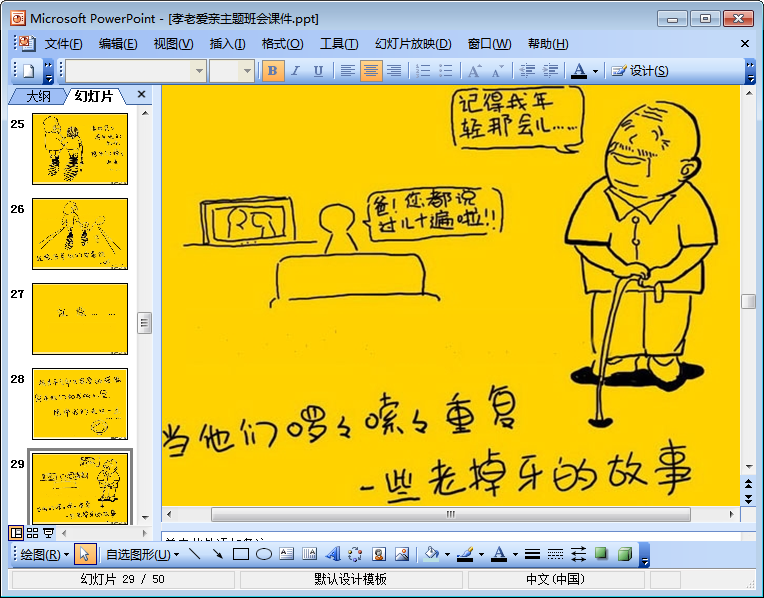Increase indent level icon
The image size is (764, 598).
[550, 71]
